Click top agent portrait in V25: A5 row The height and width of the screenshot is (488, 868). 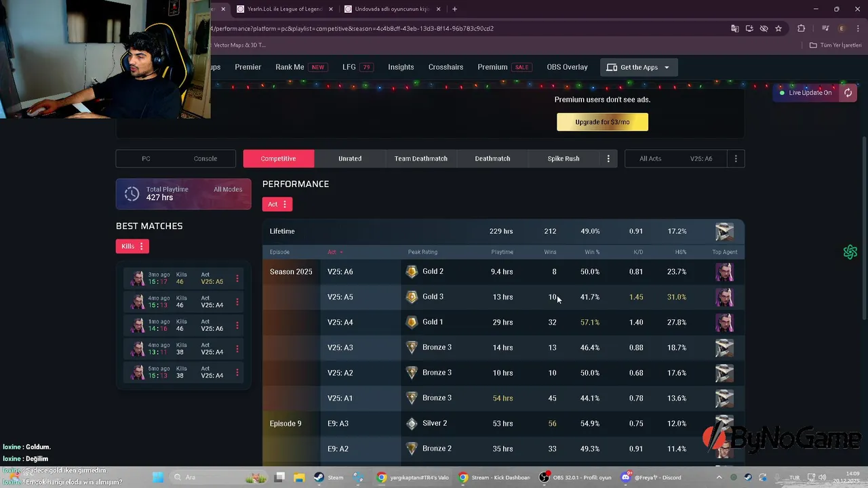click(x=724, y=297)
